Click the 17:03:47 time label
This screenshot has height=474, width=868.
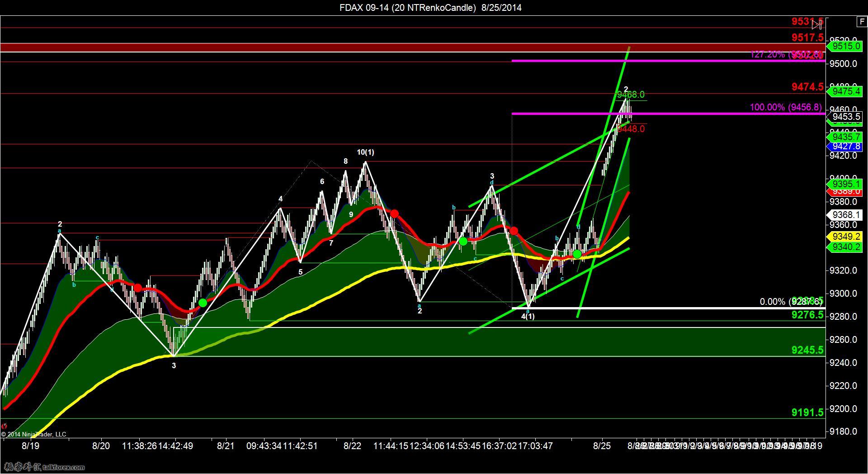[535, 446]
